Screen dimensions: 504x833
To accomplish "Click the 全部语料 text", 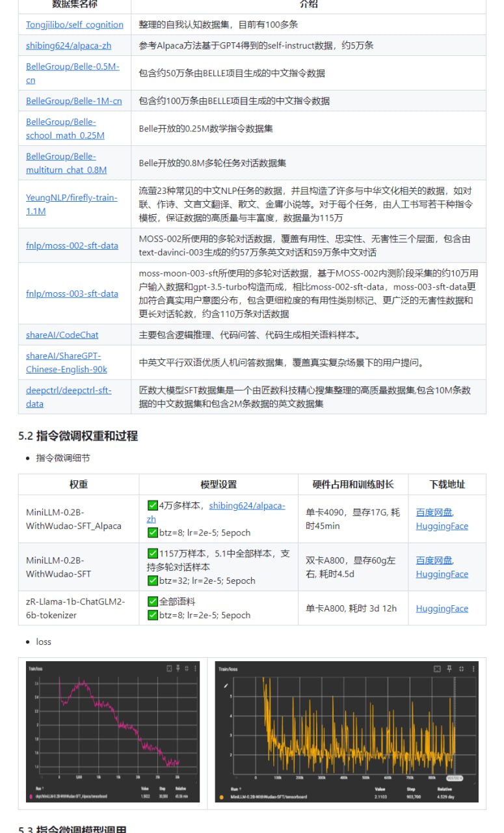I will [177, 601].
